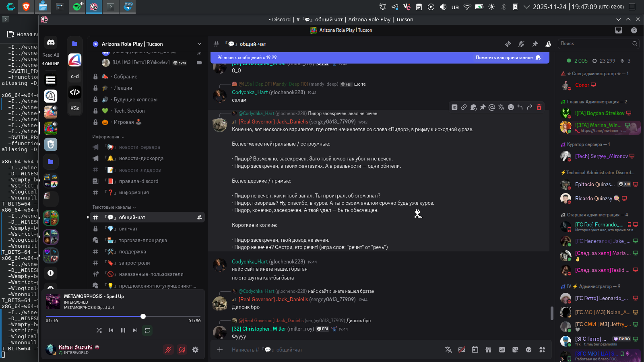Open attachment plus button in message bar

220,350
